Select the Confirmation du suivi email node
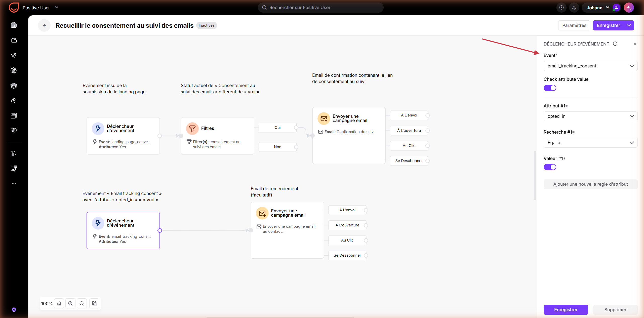644x318 pixels. pyautogui.click(x=349, y=136)
